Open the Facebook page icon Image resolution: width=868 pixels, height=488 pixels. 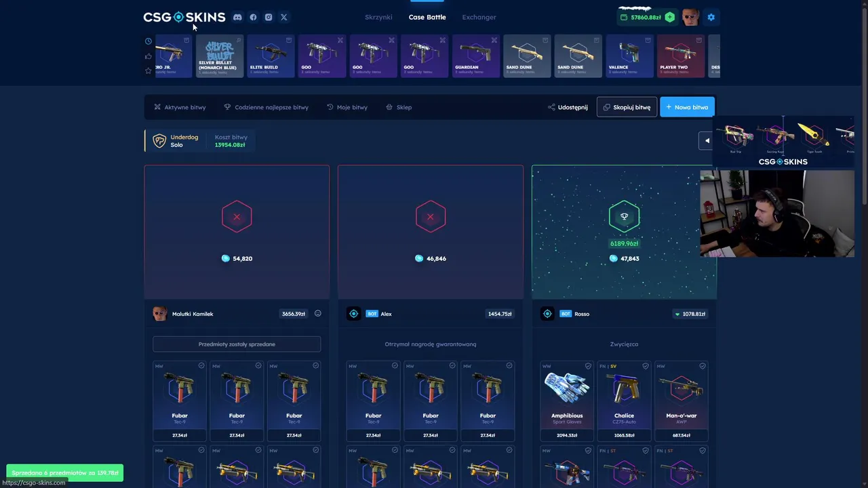click(253, 17)
